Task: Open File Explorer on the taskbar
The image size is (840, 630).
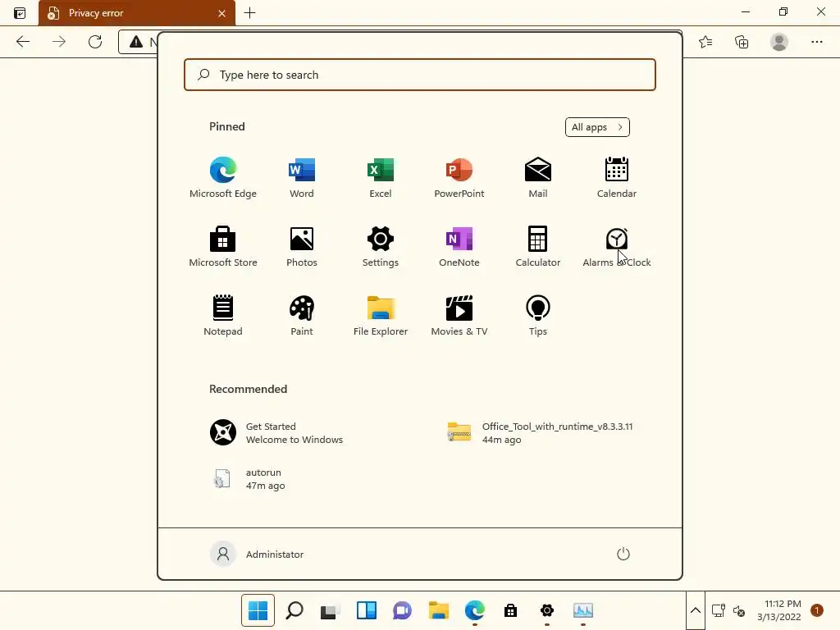Action: 439,610
